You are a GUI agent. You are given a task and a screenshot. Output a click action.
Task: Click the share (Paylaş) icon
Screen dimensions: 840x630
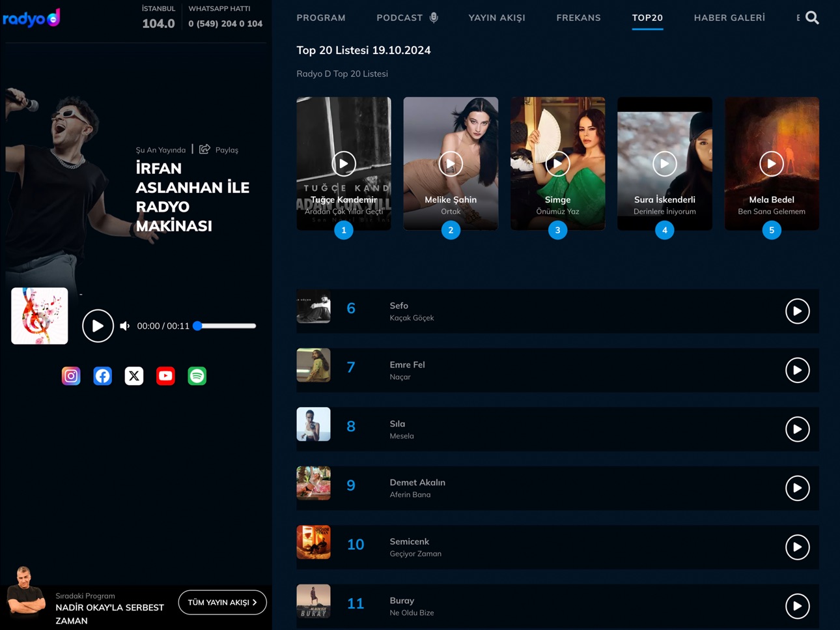(x=204, y=149)
